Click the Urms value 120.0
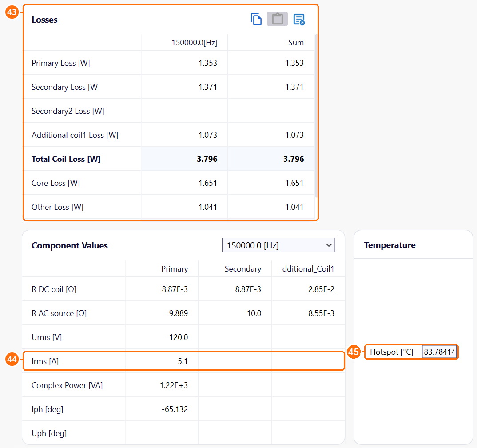Image resolution: width=477 pixels, height=448 pixels. click(x=179, y=337)
